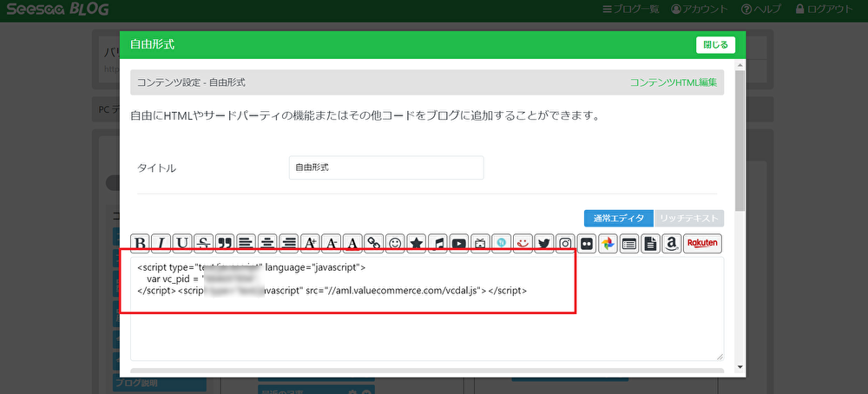Viewport: 868px width, 394px height.
Task: Click dialog scrollbar down arrow
Action: click(740, 367)
